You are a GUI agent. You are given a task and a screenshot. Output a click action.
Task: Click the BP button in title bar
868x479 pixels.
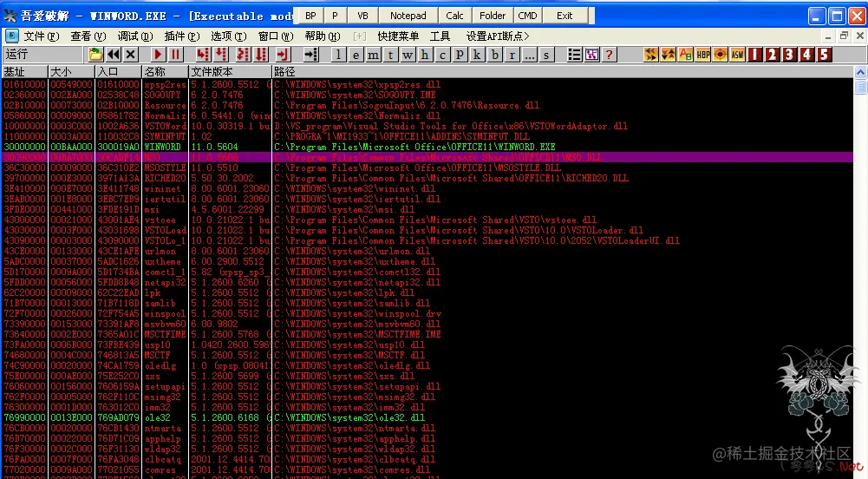click(310, 16)
